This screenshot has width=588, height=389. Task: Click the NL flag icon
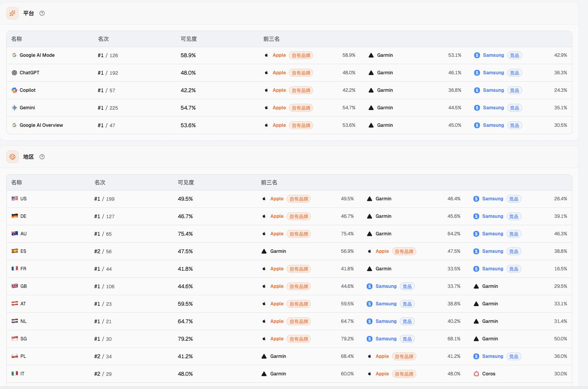click(15, 321)
